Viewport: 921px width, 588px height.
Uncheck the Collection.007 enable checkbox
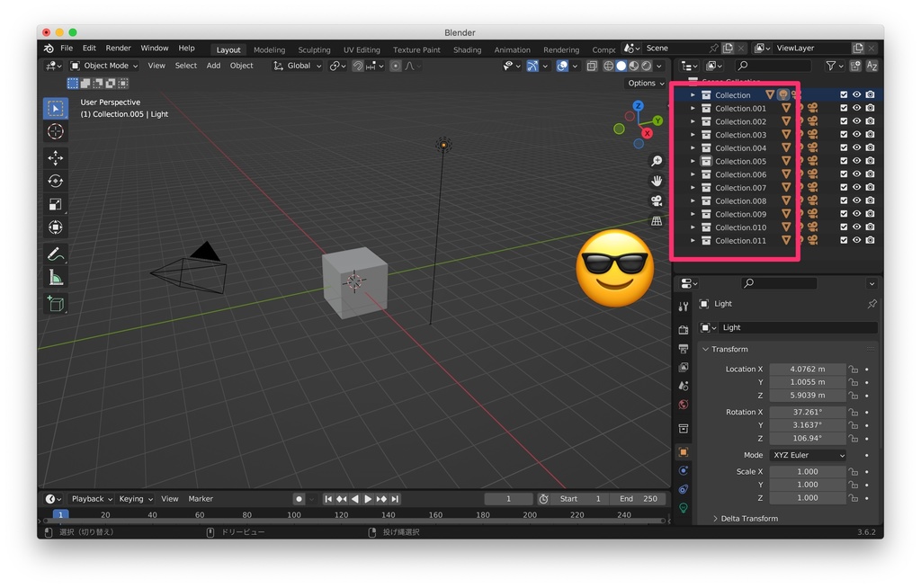point(845,187)
